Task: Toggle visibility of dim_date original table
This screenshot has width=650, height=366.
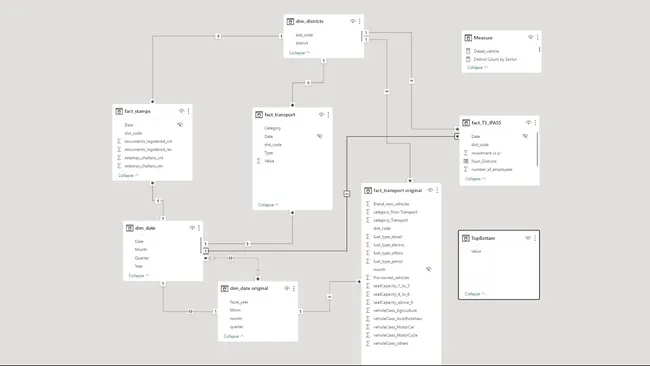Action: click(x=286, y=288)
